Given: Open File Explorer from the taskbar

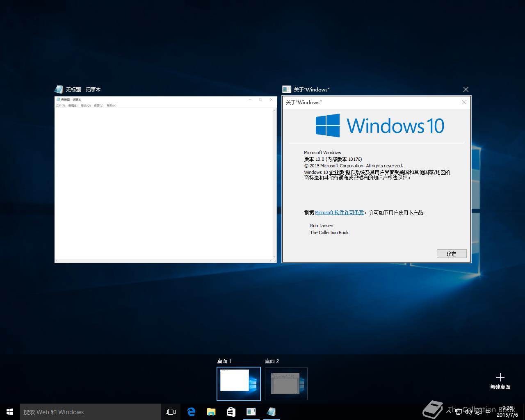Looking at the screenshot, I should (x=211, y=412).
